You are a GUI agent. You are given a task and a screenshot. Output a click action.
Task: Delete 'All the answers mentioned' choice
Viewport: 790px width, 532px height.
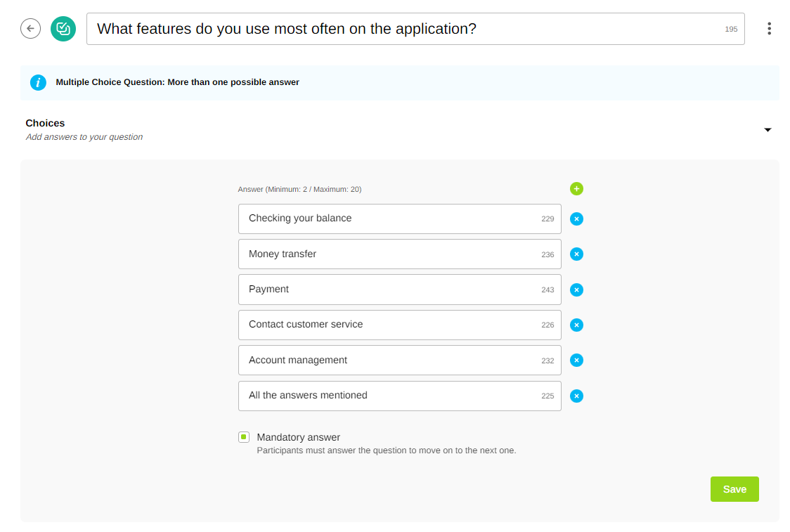click(x=576, y=396)
